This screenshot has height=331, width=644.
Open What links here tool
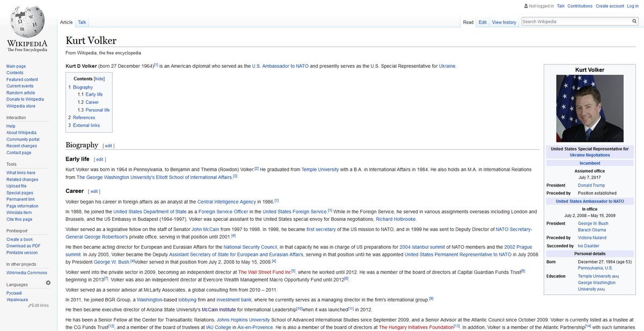[21, 172]
